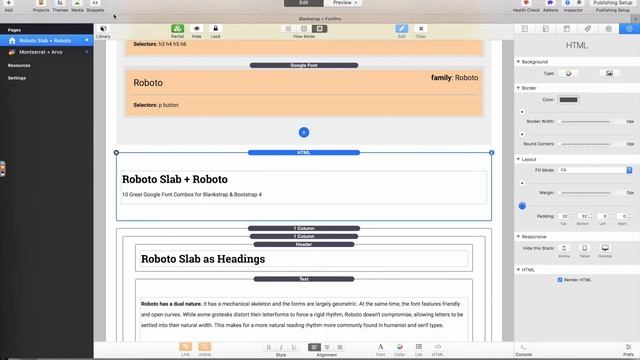The width and height of the screenshot is (640, 360).
Task: Open the Console
Action: tap(524, 350)
